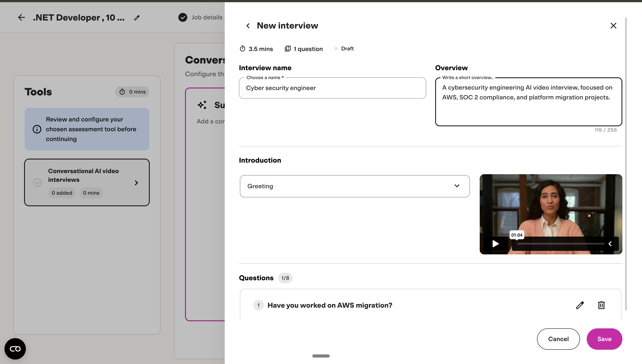The height and width of the screenshot is (364, 642).
Task: Click the 115 / 255 character counter
Action: [605, 130]
